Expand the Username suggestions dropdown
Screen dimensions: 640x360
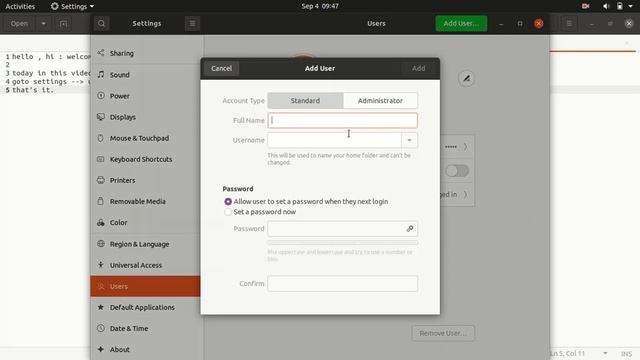pos(409,140)
